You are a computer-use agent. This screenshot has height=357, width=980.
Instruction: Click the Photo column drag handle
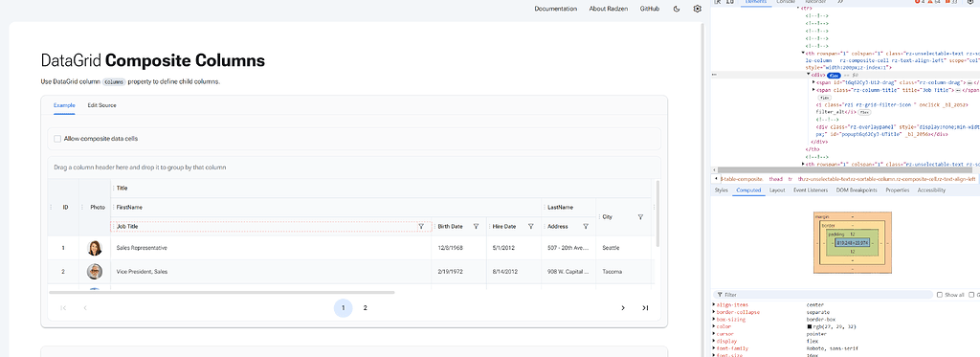(x=82, y=207)
